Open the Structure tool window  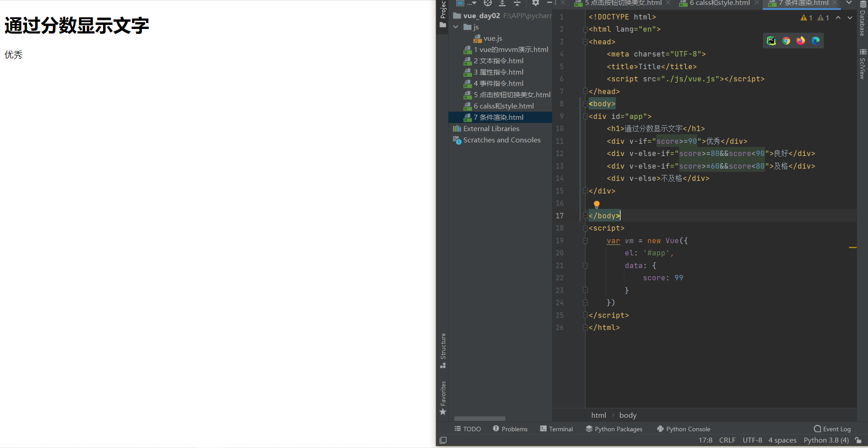(x=443, y=350)
